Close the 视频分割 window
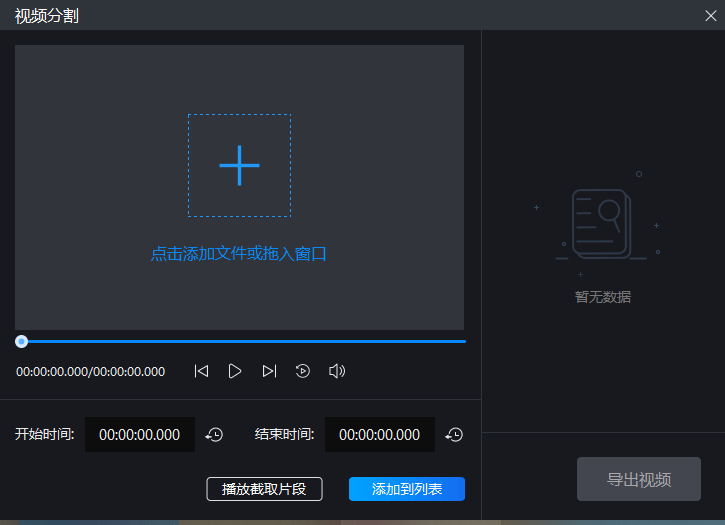Viewport: 725px width, 525px height. point(711,14)
